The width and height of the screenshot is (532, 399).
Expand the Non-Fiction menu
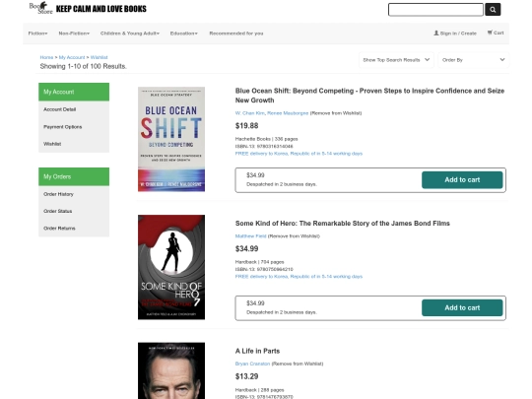[x=74, y=33]
